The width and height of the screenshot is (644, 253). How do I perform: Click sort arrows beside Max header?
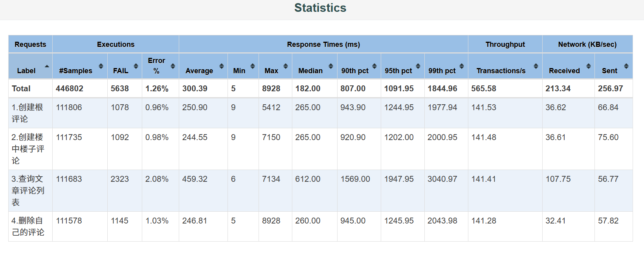[x=286, y=66]
